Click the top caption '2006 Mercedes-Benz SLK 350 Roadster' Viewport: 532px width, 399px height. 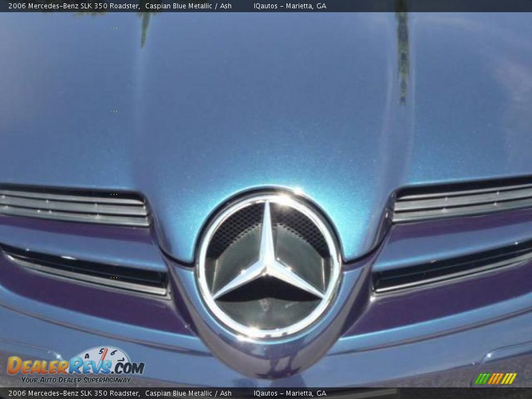(74, 6)
